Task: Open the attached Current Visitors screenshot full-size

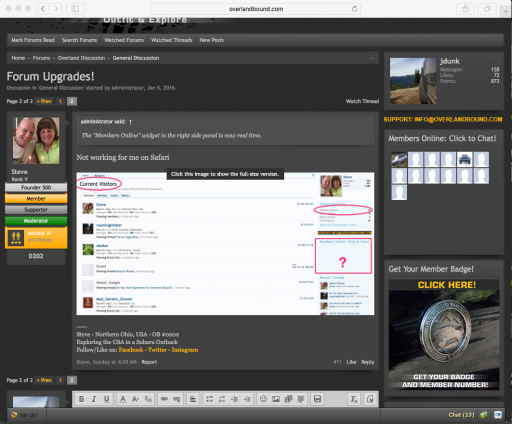Action: (225, 244)
